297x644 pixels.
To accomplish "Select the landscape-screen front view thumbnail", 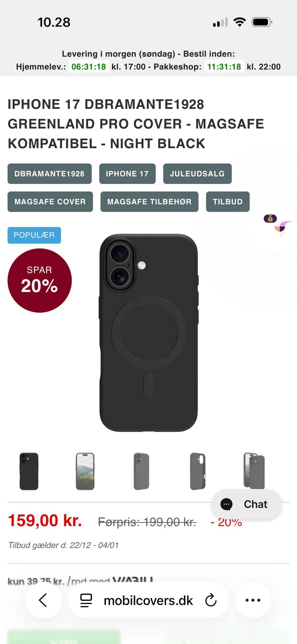I will 85,471.
